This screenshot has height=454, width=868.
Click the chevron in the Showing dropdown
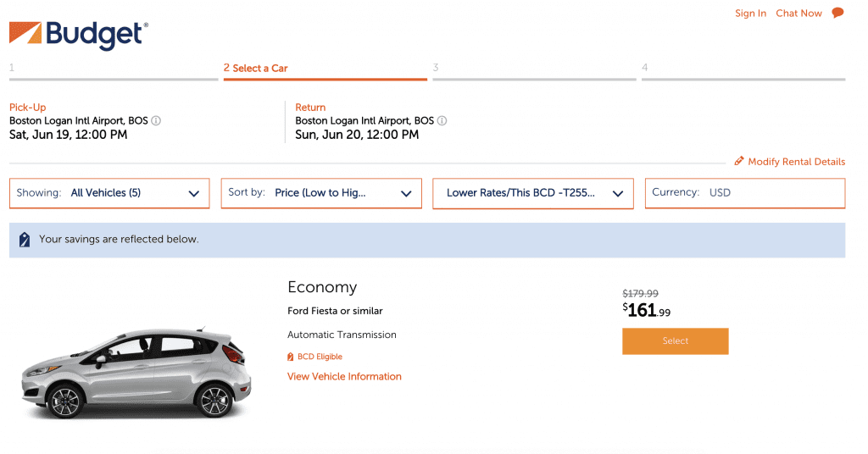194,194
